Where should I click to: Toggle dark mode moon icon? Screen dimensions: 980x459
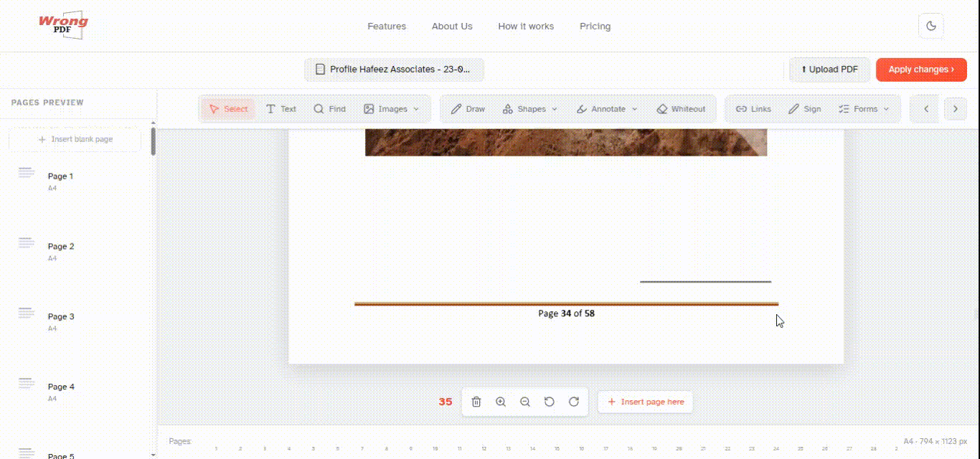[931, 26]
